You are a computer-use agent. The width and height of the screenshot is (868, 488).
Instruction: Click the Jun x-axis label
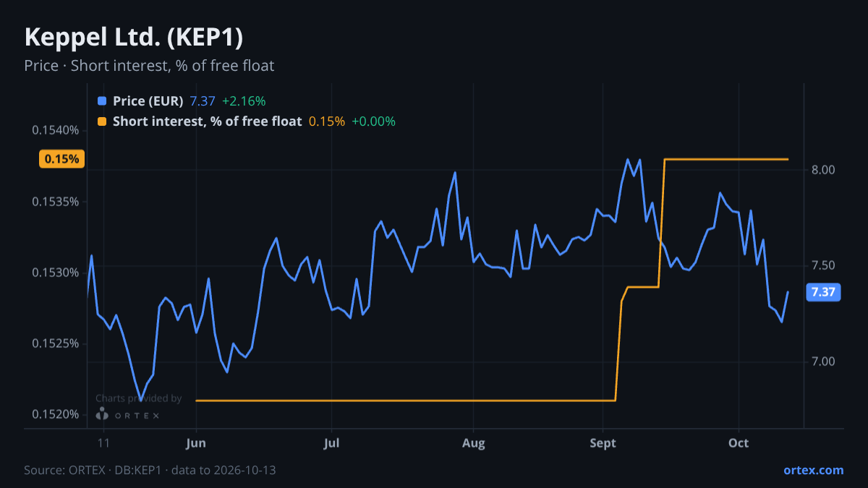(196, 442)
